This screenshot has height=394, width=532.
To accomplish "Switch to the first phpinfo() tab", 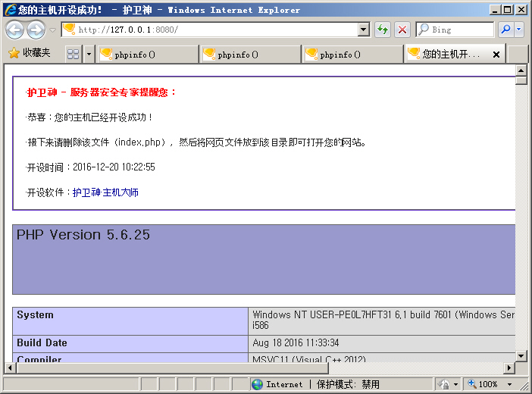I will tap(148, 55).
